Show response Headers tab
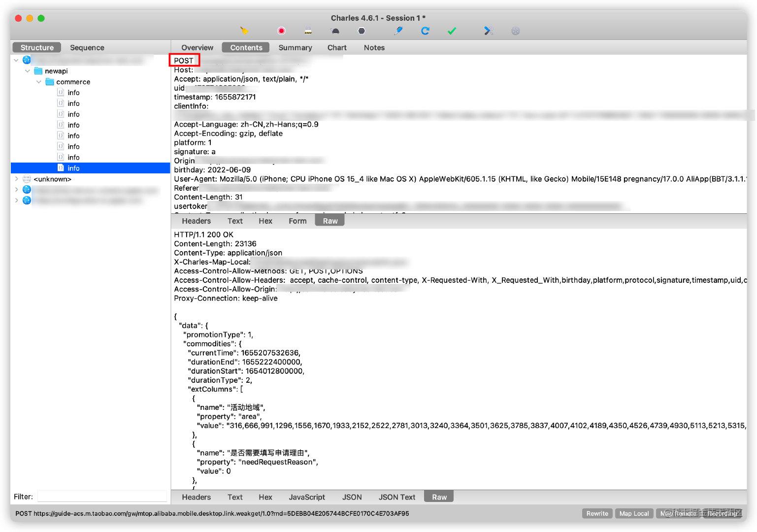 pyautogui.click(x=196, y=498)
